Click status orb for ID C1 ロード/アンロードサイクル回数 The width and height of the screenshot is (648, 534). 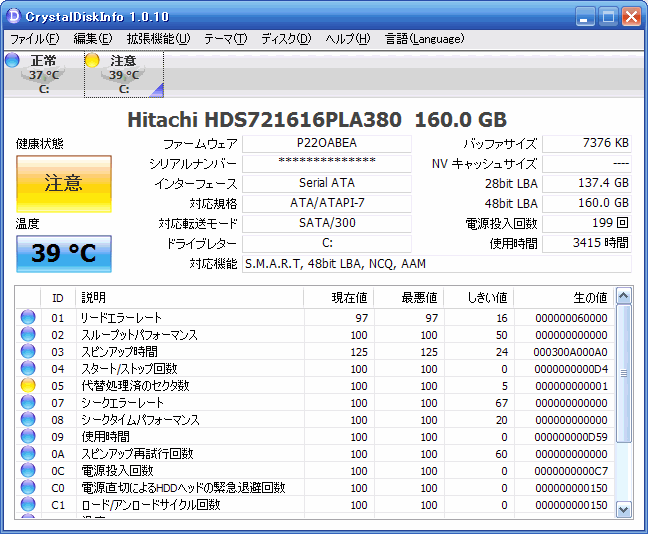28,504
